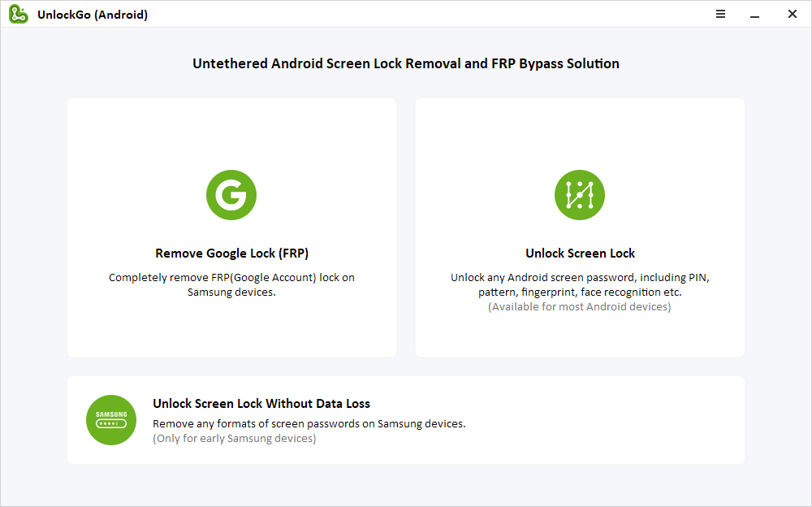The image size is (812, 507).
Task: Click the untethered solution heading text
Action: 405,63
